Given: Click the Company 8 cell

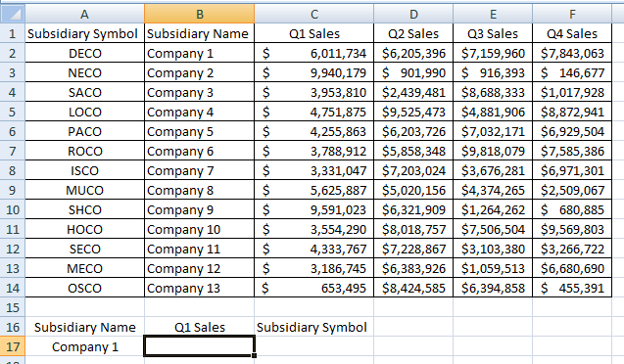Looking at the screenshot, I should click(x=200, y=190).
